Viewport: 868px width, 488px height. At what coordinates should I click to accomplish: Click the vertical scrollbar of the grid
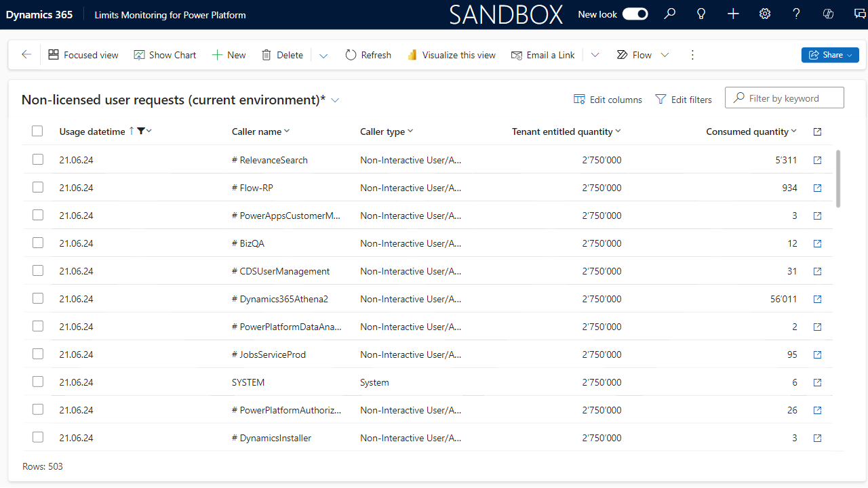[838, 178]
